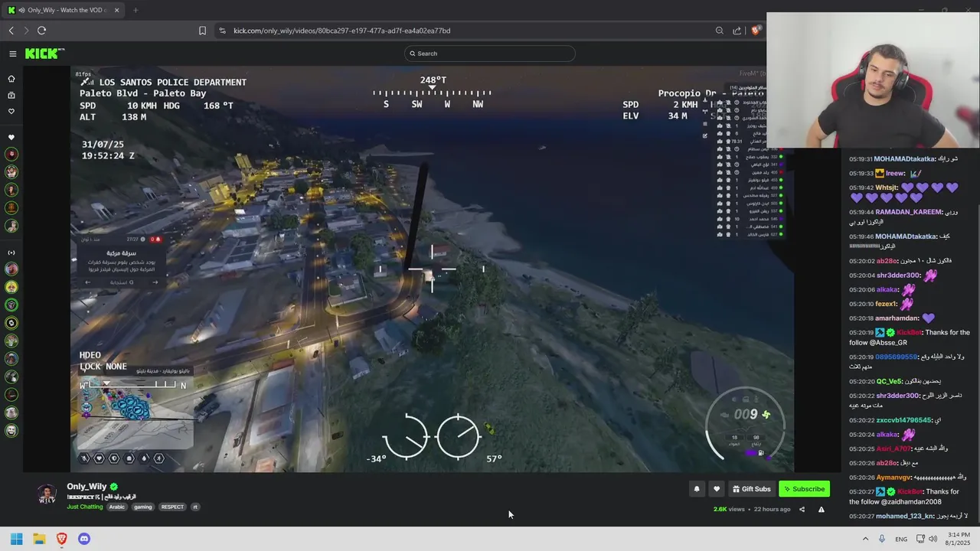
Task: Expand the system tray hidden icons chevron
Action: (865, 539)
